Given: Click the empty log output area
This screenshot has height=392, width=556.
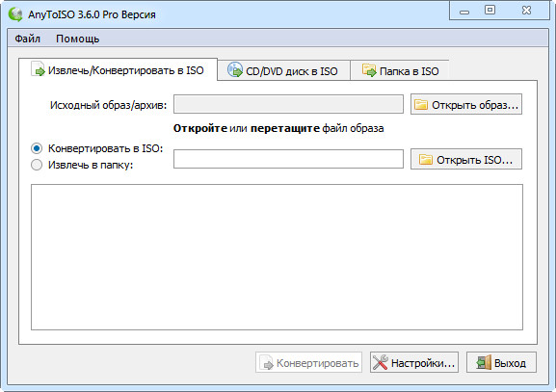Looking at the screenshot, I should (277, 257).
